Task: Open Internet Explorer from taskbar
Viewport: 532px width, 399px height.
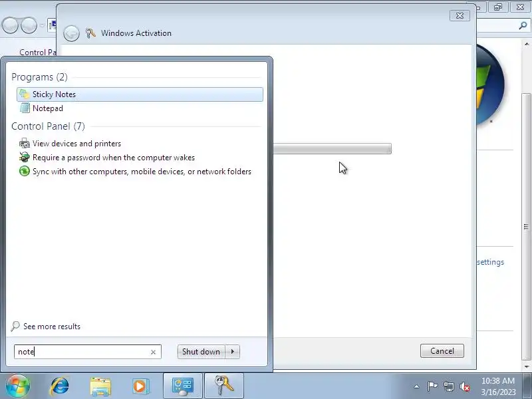Action: [60, 386]
